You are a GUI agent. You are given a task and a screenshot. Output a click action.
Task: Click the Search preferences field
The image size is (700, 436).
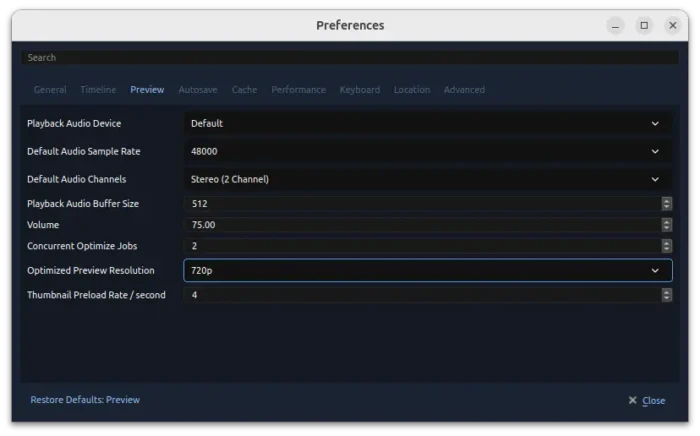coord(349,58)
